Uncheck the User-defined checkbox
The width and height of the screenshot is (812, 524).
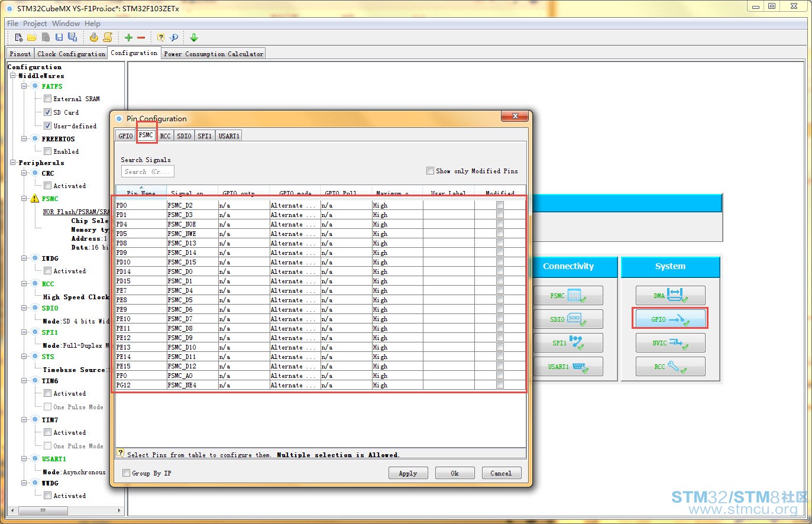click(x=47, y=125)
